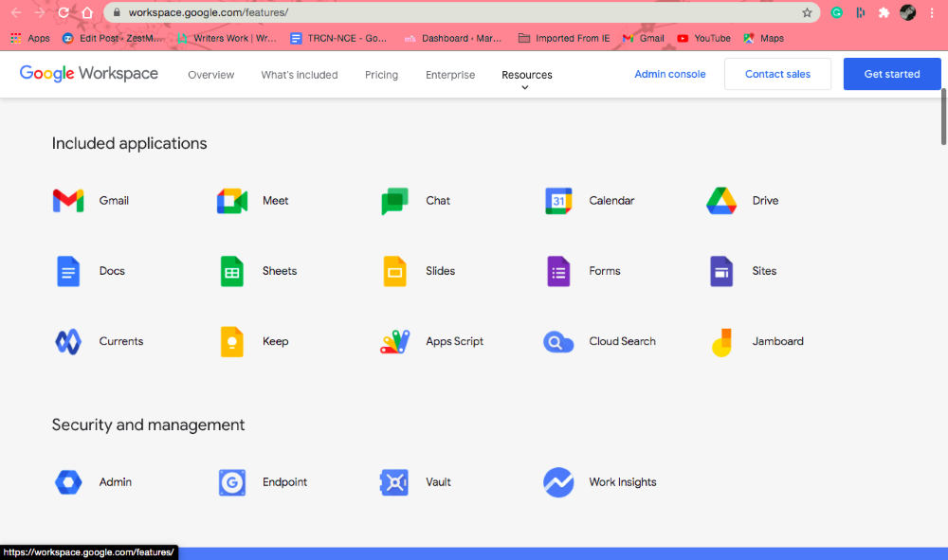This screenshot has height=560, width=948.
Task: Open the purple Forms icon
Action: point(558,271)
